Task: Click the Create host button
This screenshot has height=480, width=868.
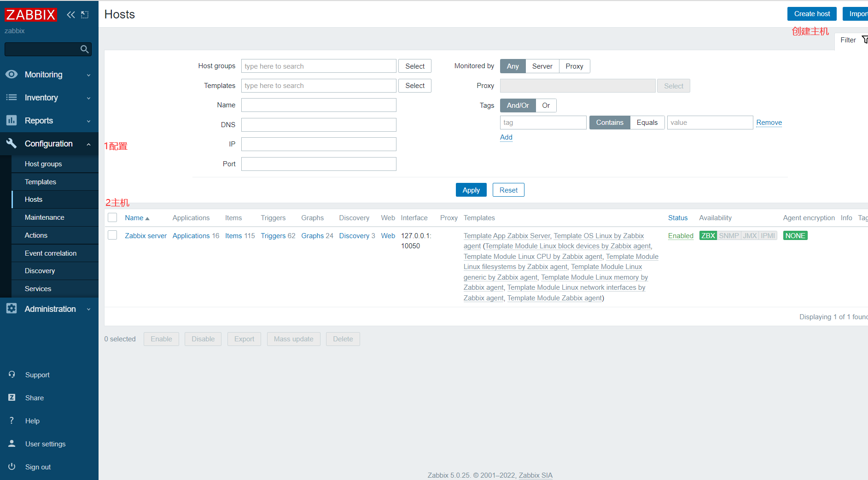Action: [x=812, y=14]
